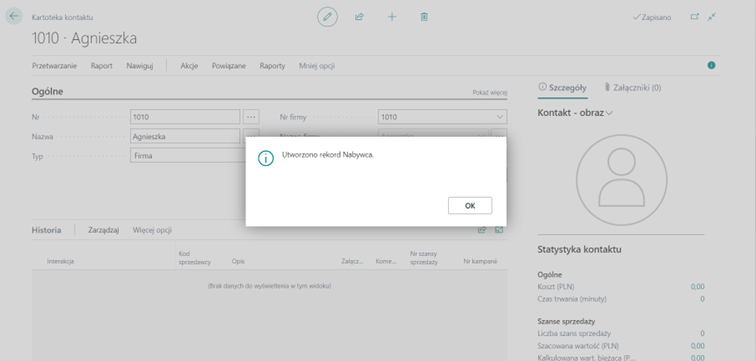The height and width of the screenshot is (361, 756).
Task: Sort by Nr szansy sprzedaży column
Action: pos(424,258)
